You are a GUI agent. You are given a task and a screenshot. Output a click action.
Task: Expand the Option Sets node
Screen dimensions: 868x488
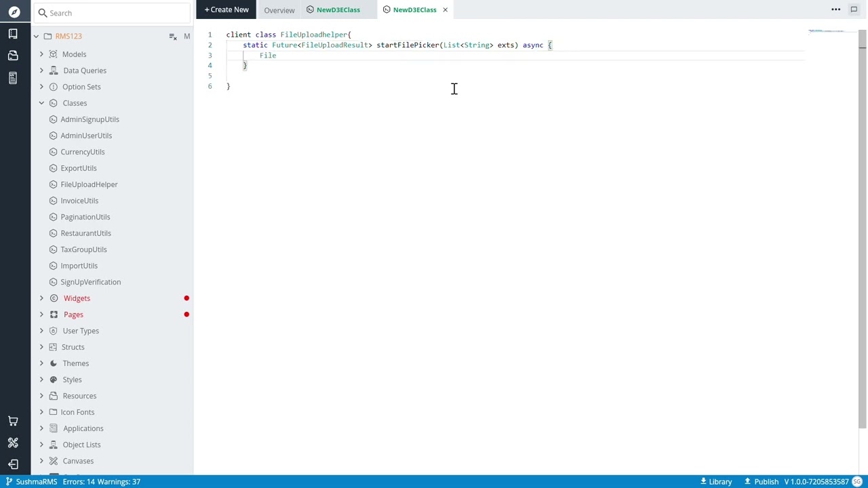click(41, 87)
